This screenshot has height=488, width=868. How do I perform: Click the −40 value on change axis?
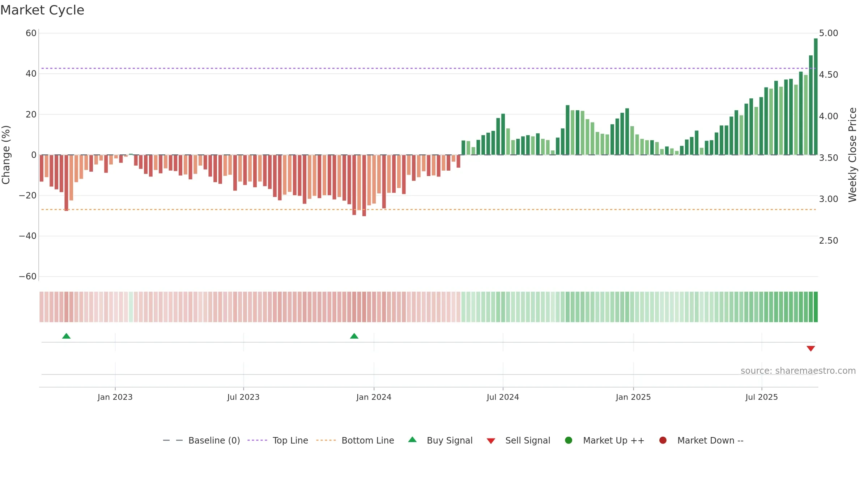pos(28,236)
